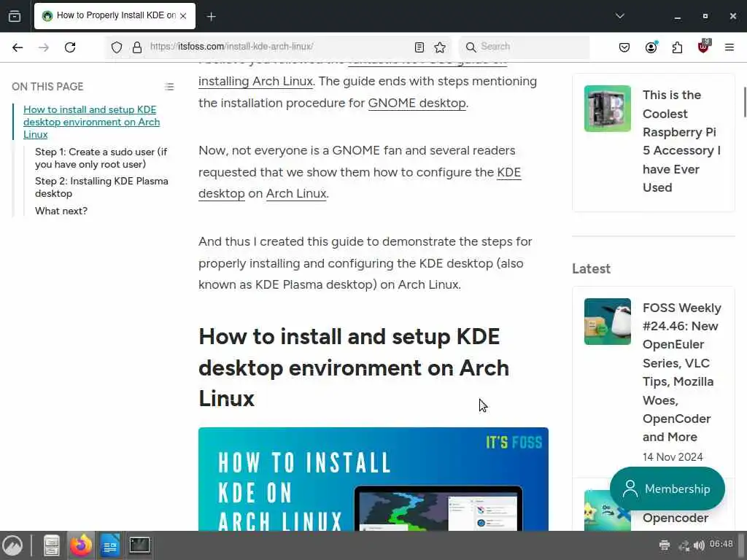Open the FOSS Weekly #24.46 thumbnail

point(608,322)
